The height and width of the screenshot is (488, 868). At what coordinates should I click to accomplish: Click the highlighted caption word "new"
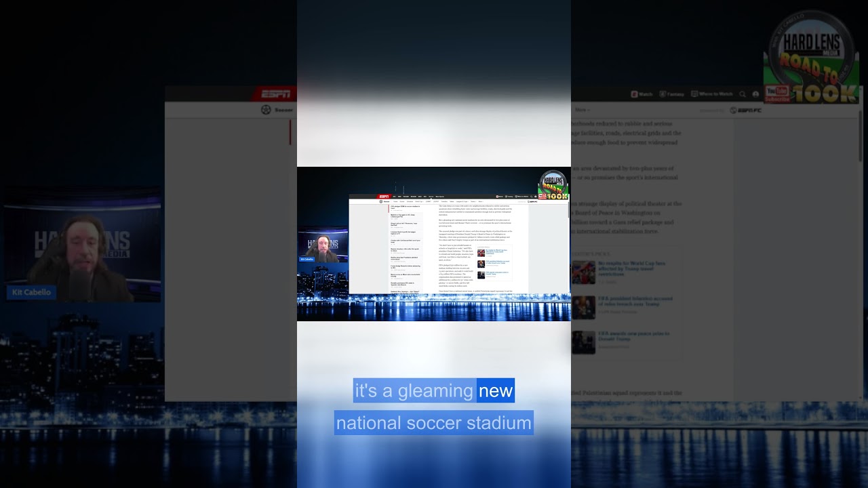coord(496,390)
